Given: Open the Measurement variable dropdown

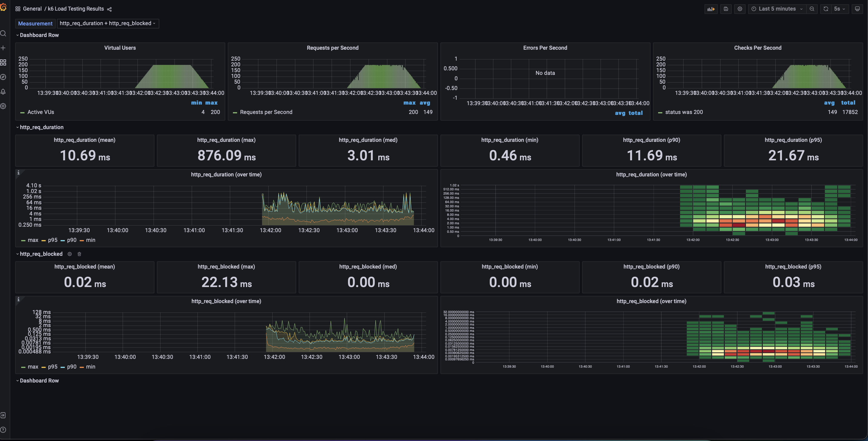Looking at the screenshot, I should (x=108, y=23).
